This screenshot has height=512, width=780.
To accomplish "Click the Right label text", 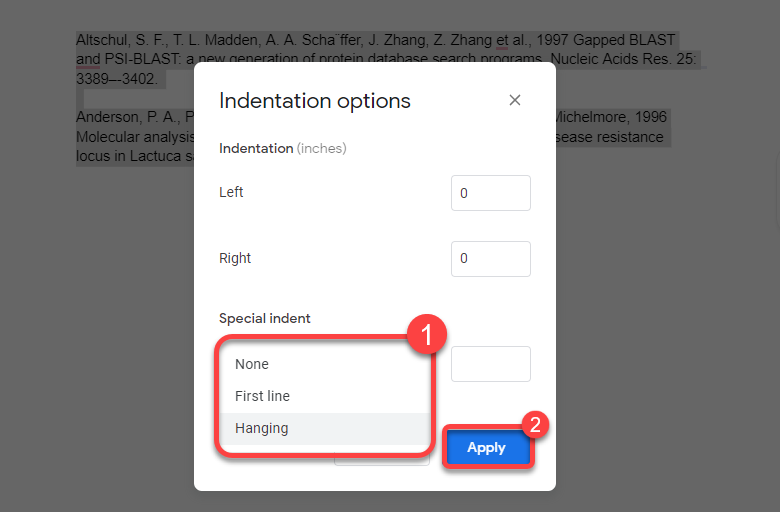I will point(235,258).
